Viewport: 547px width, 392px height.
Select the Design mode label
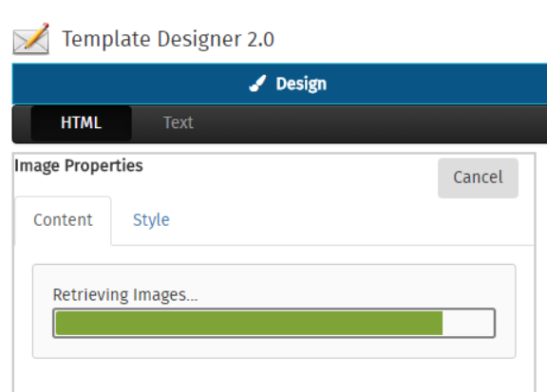tap(301, 84)
